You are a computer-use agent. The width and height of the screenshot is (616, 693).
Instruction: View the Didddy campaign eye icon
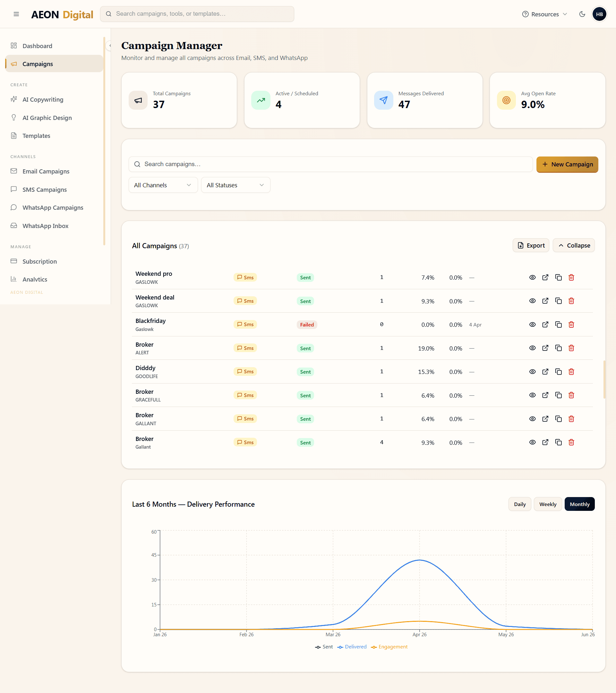pyautogui.click(x=532, y=372)
